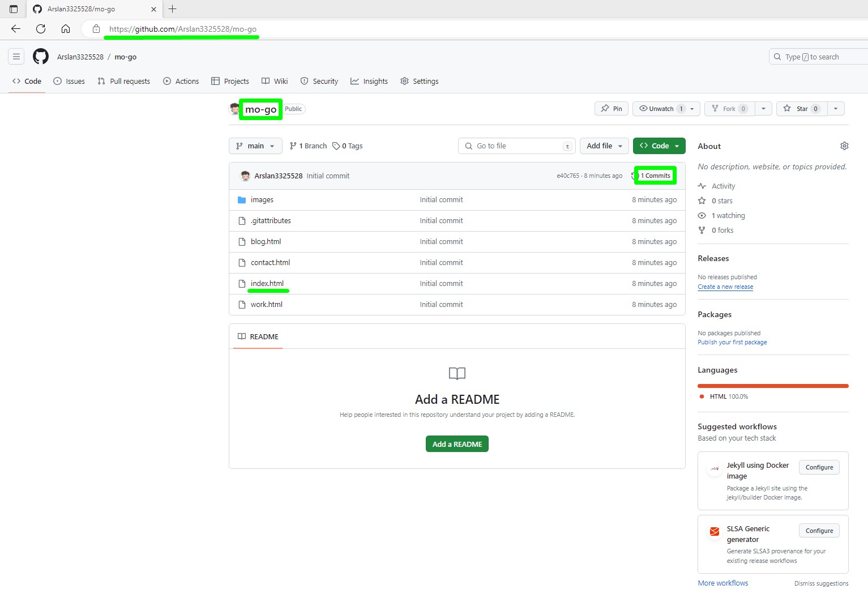Reload the page with the refresh icon
The height and width of the screenshot is (589, 868).
click(x=41, y=29)
